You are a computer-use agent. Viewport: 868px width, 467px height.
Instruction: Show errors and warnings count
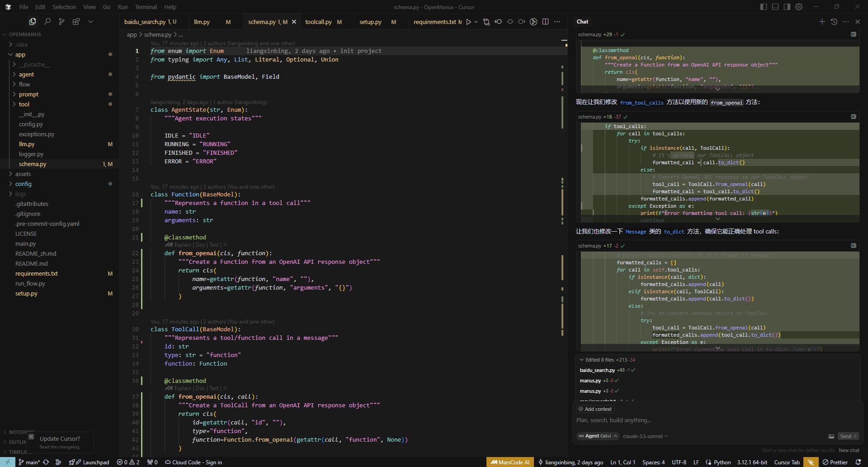[128, 462]
